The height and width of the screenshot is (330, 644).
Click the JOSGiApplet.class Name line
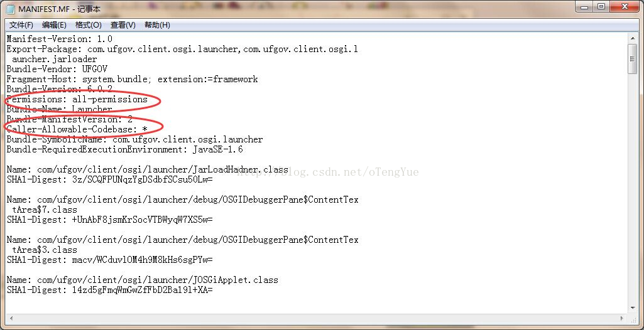pyautogui.click(x=143, y=280)
